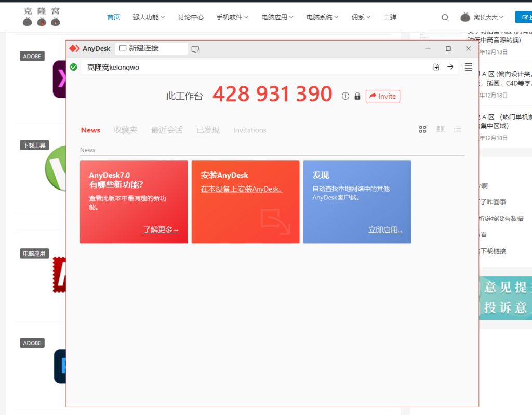Expand the 手机软件 dropdown
The height and width of the screenshot is (415, 532).
click(x=232, y=17)
